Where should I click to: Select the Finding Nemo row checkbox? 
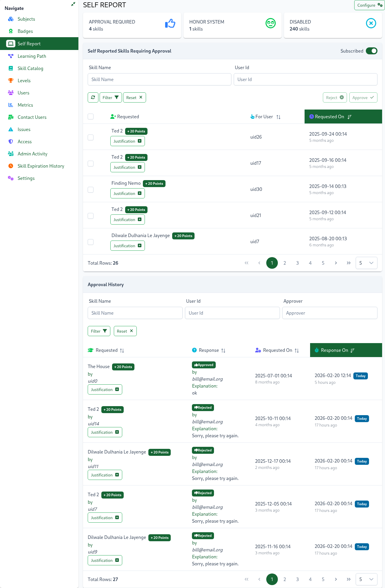(91, 190)
